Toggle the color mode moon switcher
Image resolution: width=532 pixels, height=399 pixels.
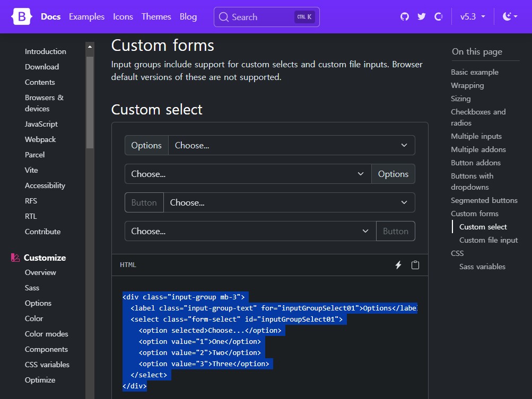(509, 17)
